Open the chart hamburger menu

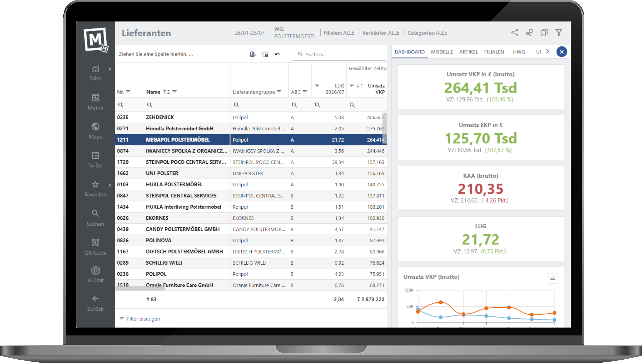(552, 278)
